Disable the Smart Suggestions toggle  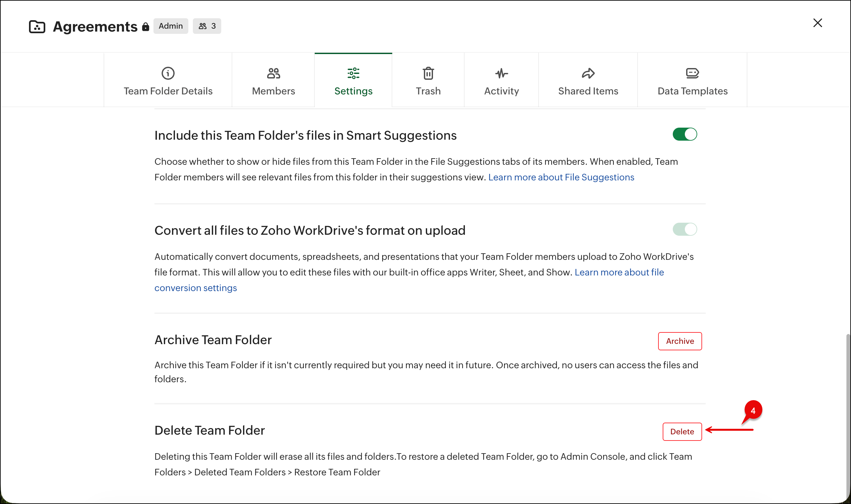tap(685, 134)
